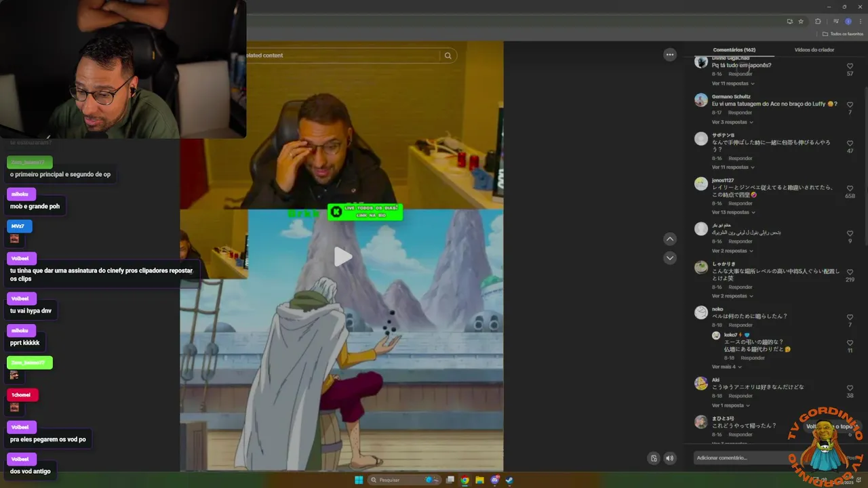Open neko's profile avatar
868x488 pixels.
tap(701, 312)
